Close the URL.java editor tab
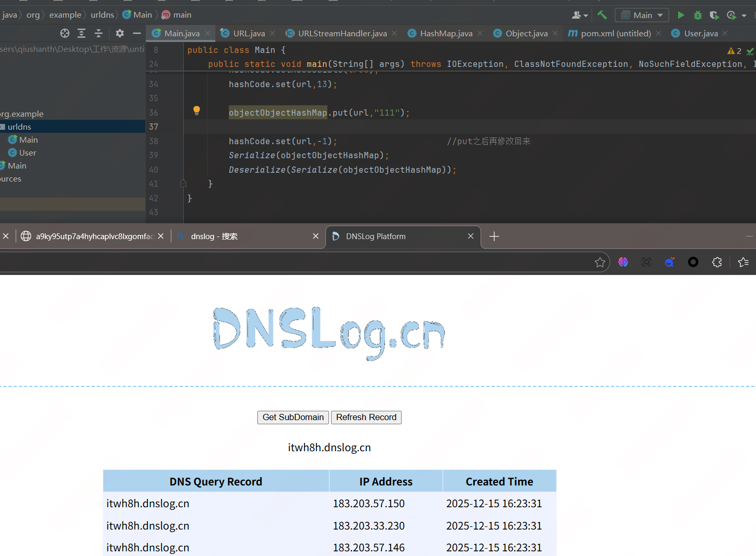This screenshot has height=556, width=756. 272,33
